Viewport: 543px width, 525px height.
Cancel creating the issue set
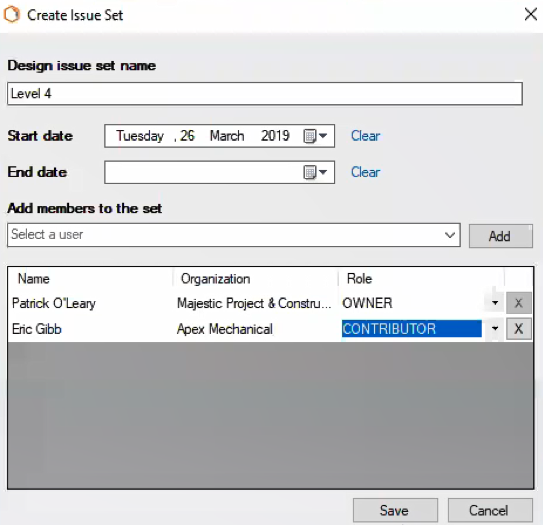pyautogui.click(x=490, y=510)
